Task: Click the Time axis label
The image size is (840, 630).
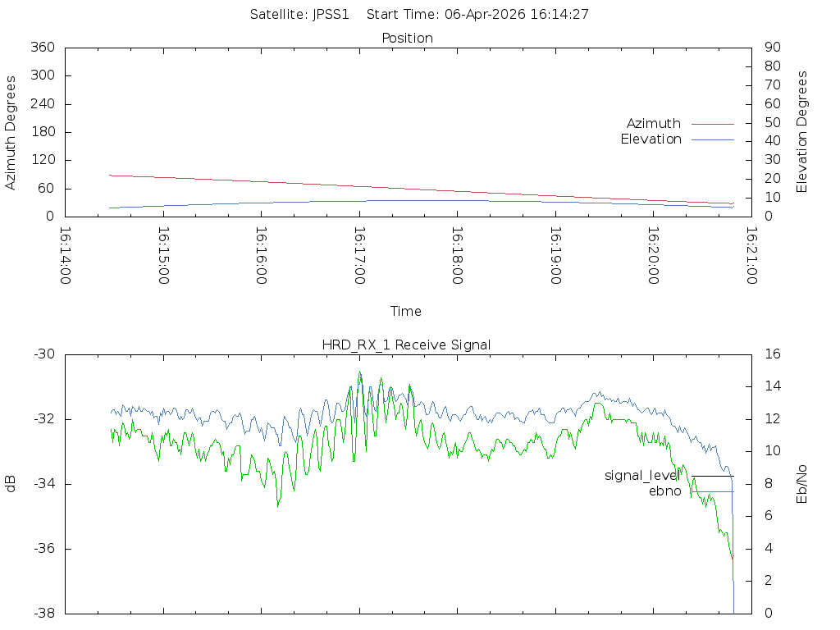Action: coord(406,312)
